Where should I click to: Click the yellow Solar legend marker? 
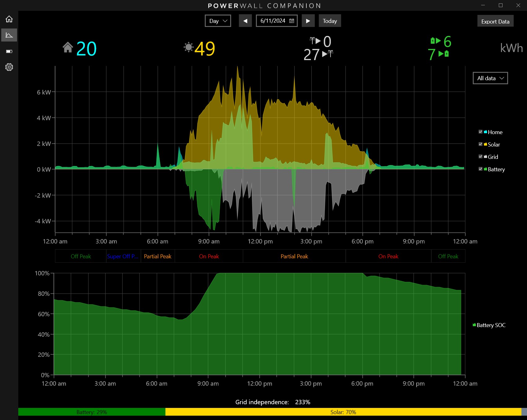(485, 144)
